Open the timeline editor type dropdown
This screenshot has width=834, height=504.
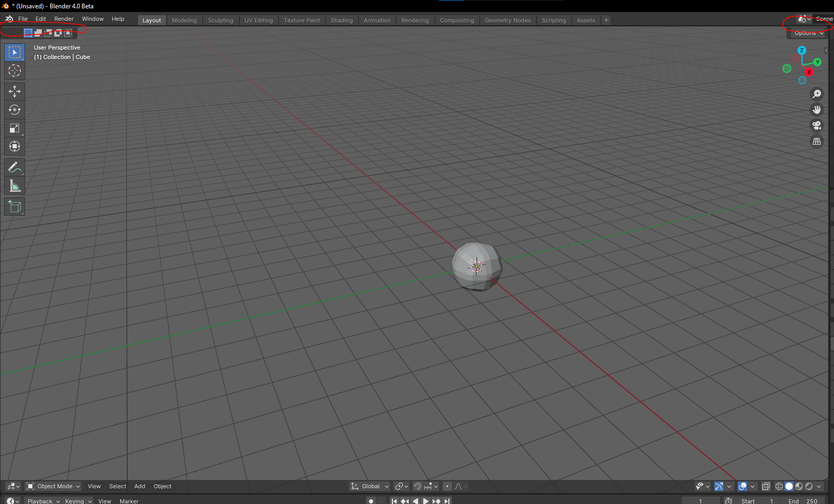tap(13, 501)
